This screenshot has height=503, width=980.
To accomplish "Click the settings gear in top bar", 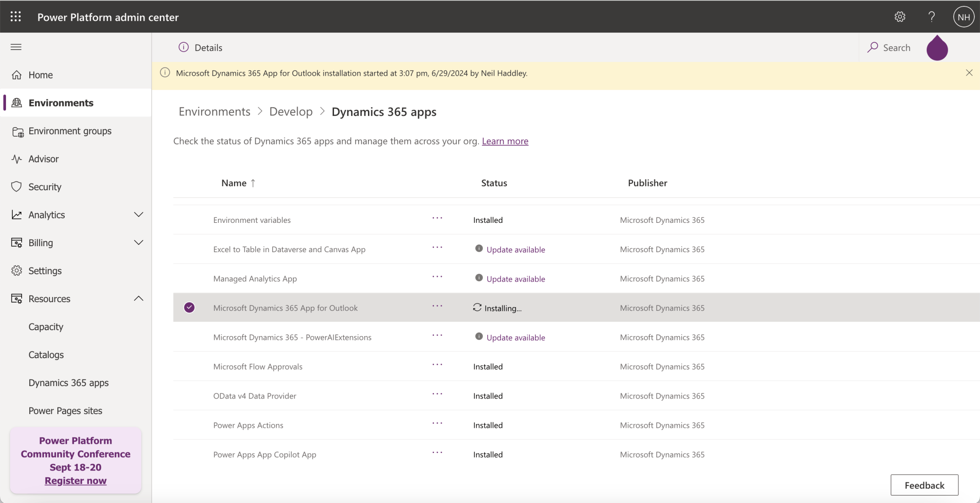I will tap(900, 17).
